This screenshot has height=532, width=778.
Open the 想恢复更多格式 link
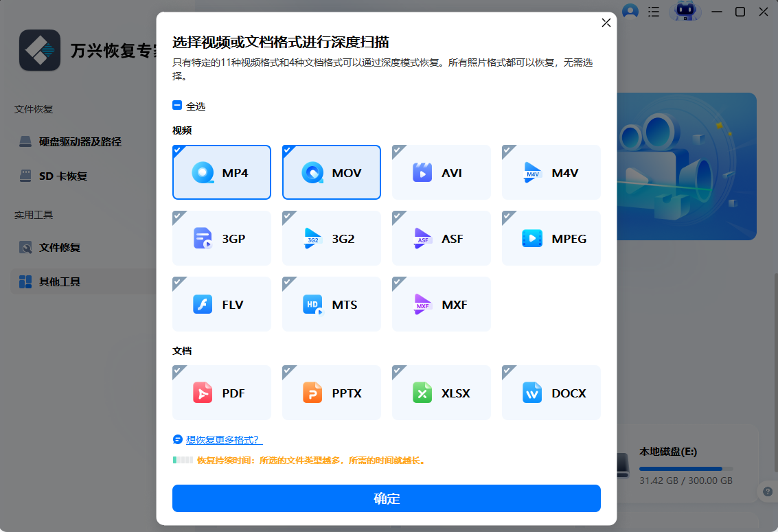tap(222, 439)
